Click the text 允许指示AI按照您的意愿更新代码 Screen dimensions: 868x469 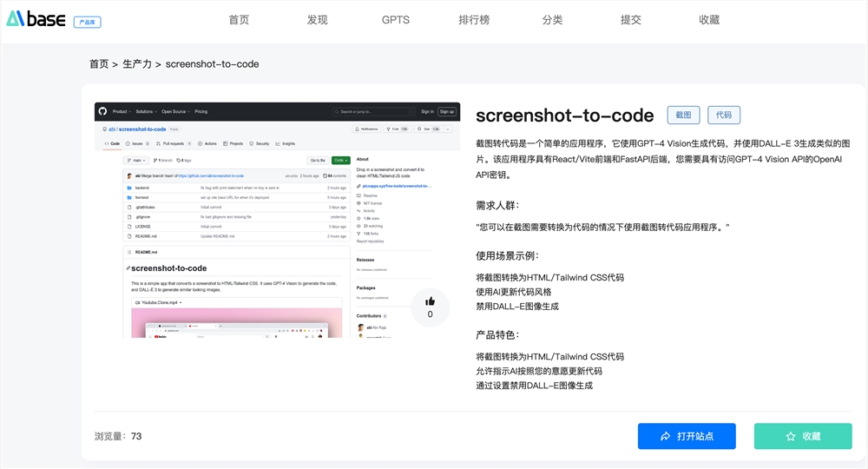(x=539, y=371)
